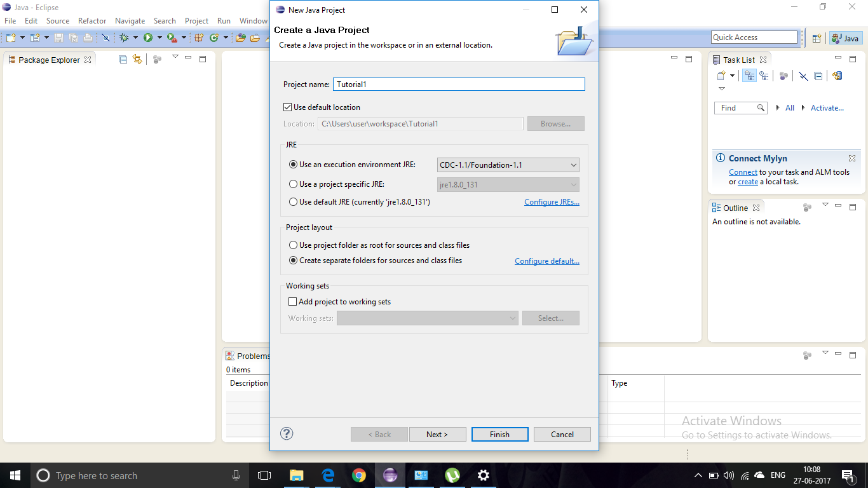Select Use an execution environment JRE
The image size is (868, 488).
click(x=293, y=165)
